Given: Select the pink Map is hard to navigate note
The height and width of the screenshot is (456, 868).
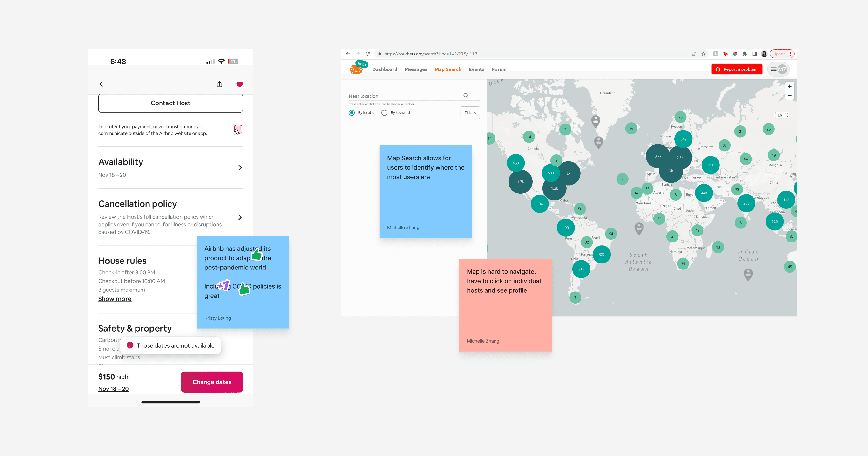Looking at the screenshot, I should (505, 305).
